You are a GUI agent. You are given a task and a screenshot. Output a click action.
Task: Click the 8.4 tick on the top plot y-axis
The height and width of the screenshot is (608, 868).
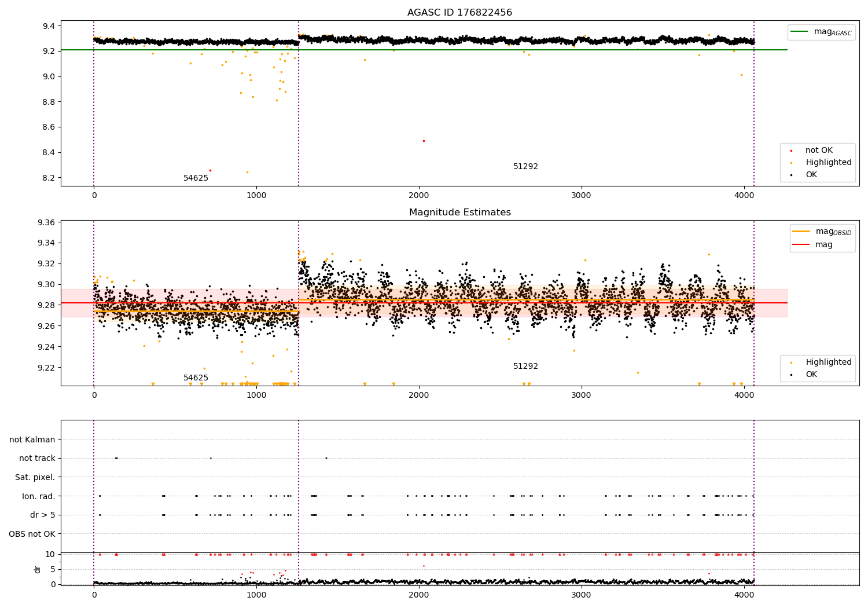click(49, 153)
